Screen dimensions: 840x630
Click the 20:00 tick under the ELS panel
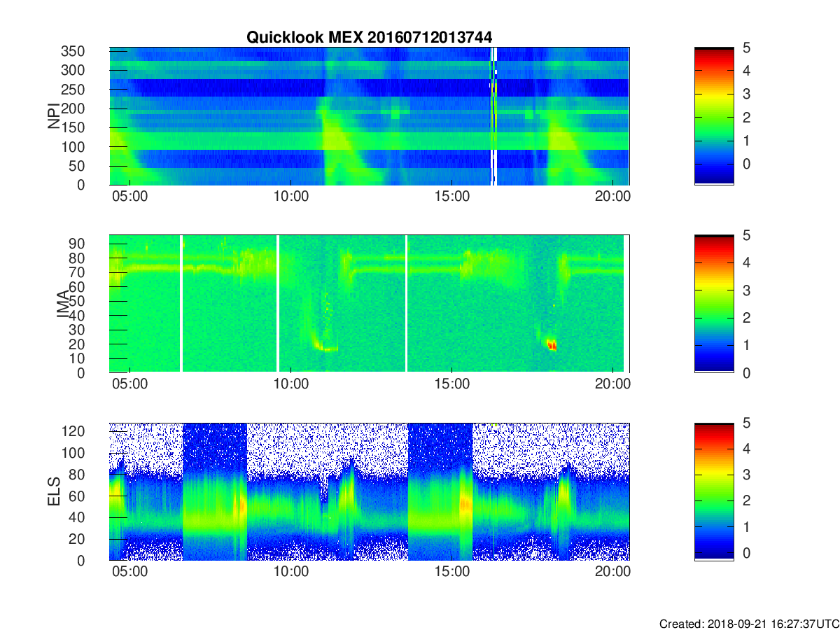coord(614,572)
